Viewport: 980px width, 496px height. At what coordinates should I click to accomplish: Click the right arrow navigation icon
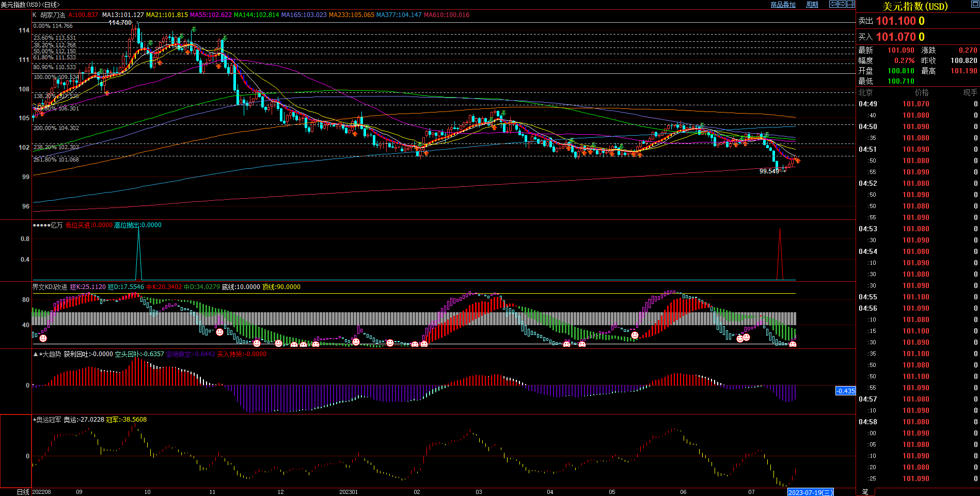pyautogui.click(x=842, y=4)
